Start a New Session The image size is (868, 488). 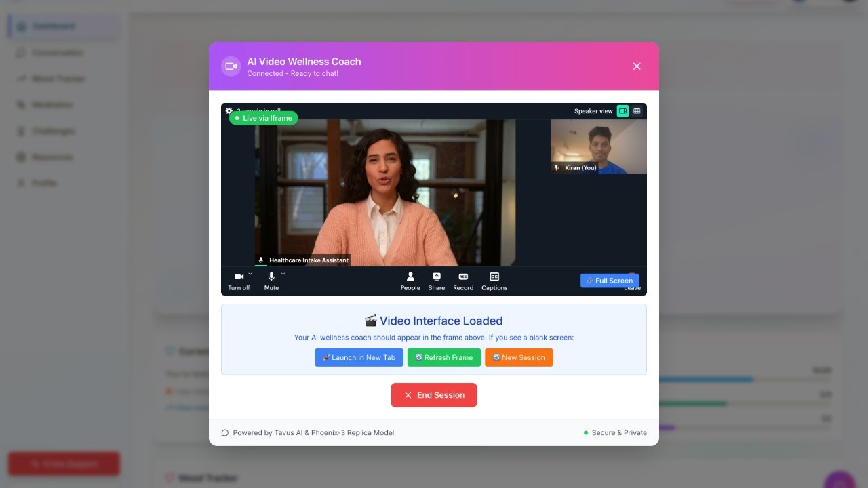point(519,357)
